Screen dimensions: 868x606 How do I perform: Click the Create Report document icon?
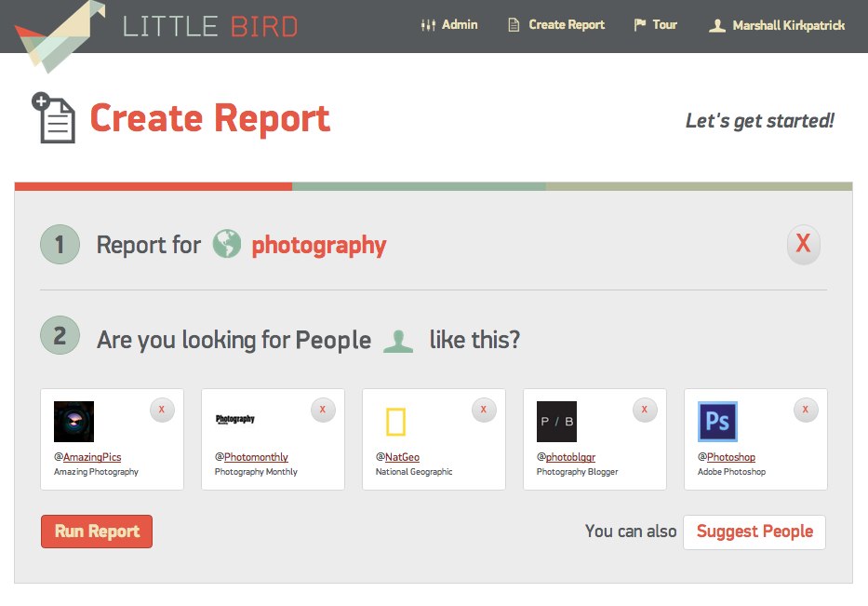[54, 118]
